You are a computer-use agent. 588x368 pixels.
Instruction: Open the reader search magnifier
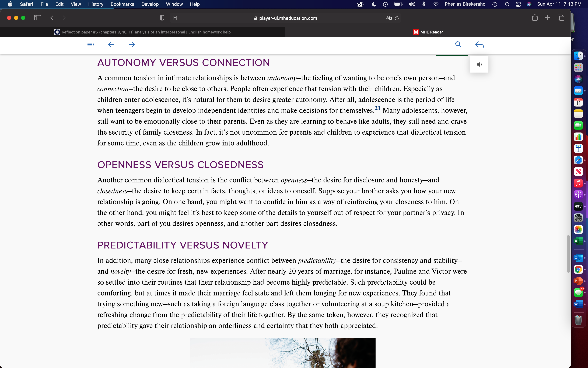click(x=458, y=44)
